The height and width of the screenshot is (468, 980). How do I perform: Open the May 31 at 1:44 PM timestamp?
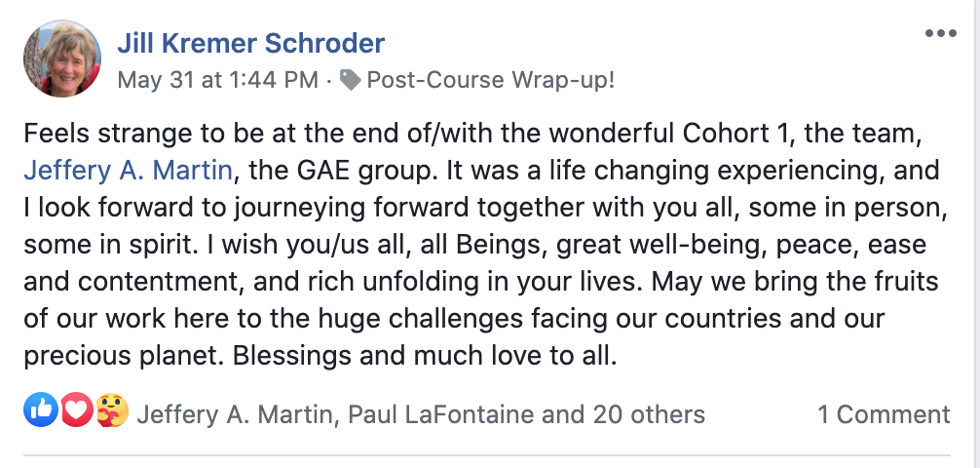coord(218,80)
